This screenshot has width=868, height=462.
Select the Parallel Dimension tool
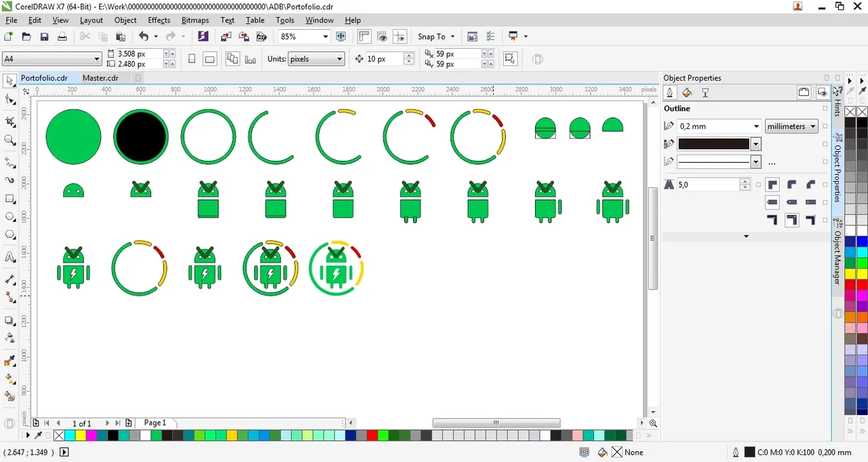pyautogui.click(x=9, y=280)
